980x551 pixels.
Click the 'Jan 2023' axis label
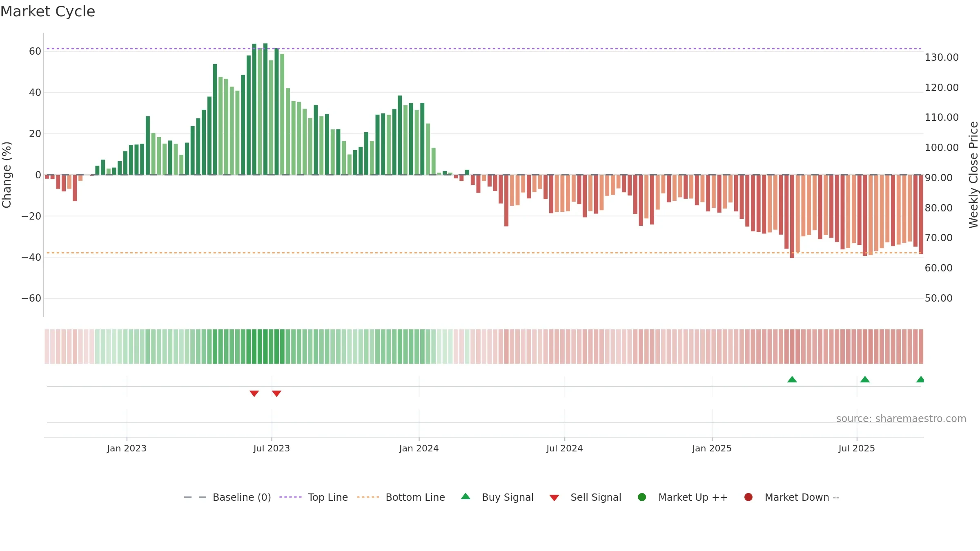pos(127,448)
